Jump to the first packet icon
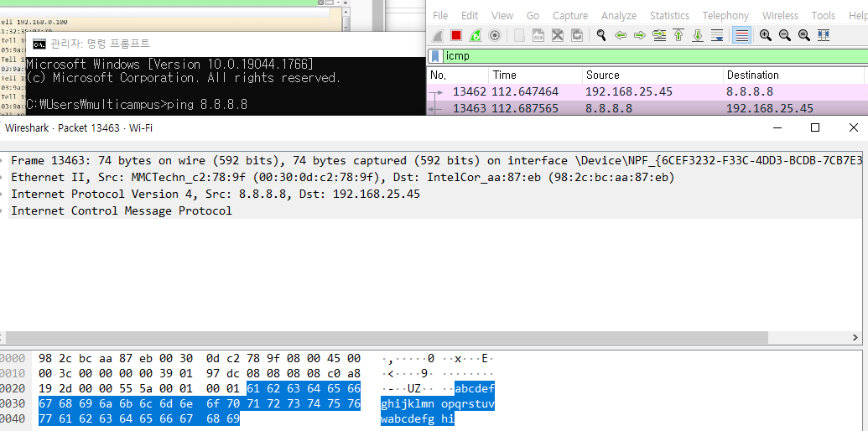Image resolution: width=868 pixels, height=431 pixels. (x=678, y=35)
